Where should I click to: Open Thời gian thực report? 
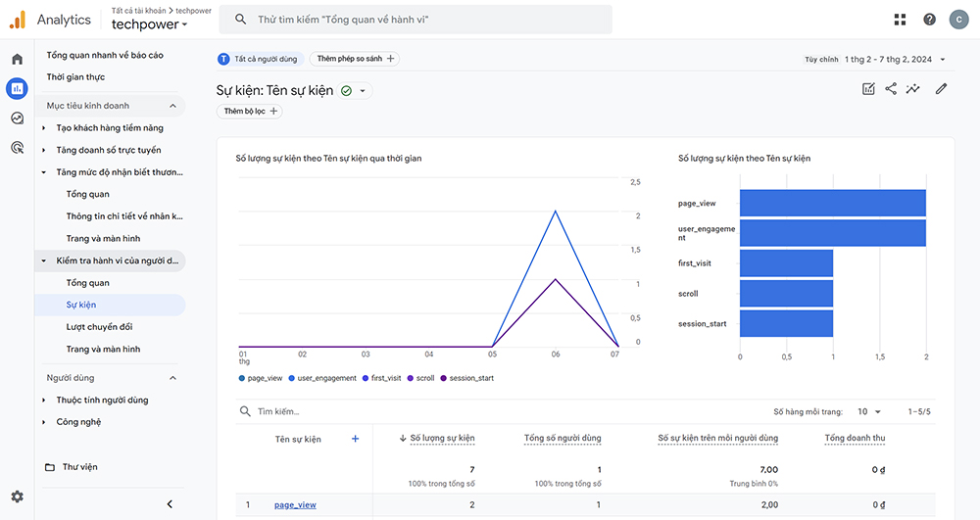tap(75, 77)
